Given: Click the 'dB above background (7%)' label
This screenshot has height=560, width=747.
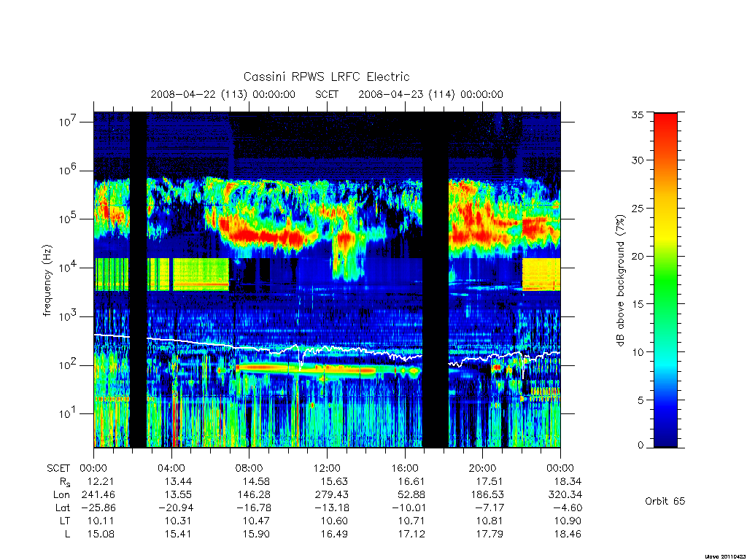Looking at the screenshot, I should pyautogui.click(x=620, y=281).
